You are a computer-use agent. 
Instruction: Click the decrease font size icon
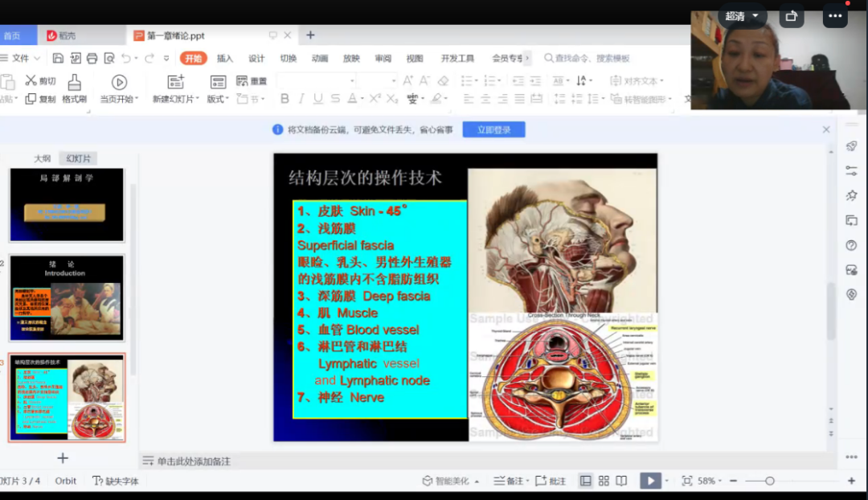[x=424, y=81]
